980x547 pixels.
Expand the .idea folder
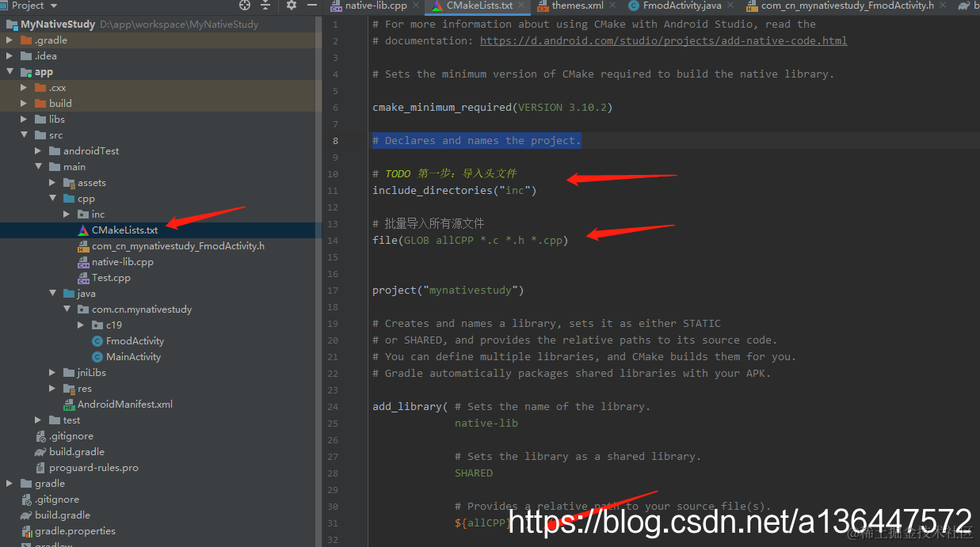point(10,56)
